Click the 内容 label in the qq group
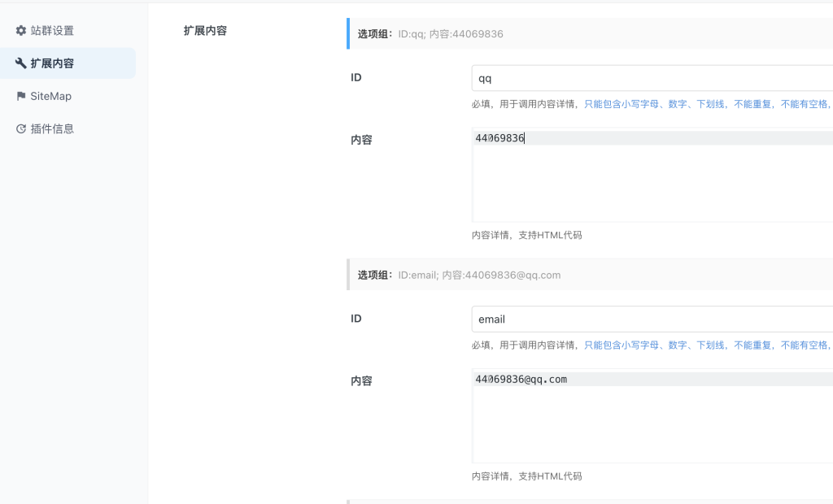 pyautogui.click(x=361, y=140)
